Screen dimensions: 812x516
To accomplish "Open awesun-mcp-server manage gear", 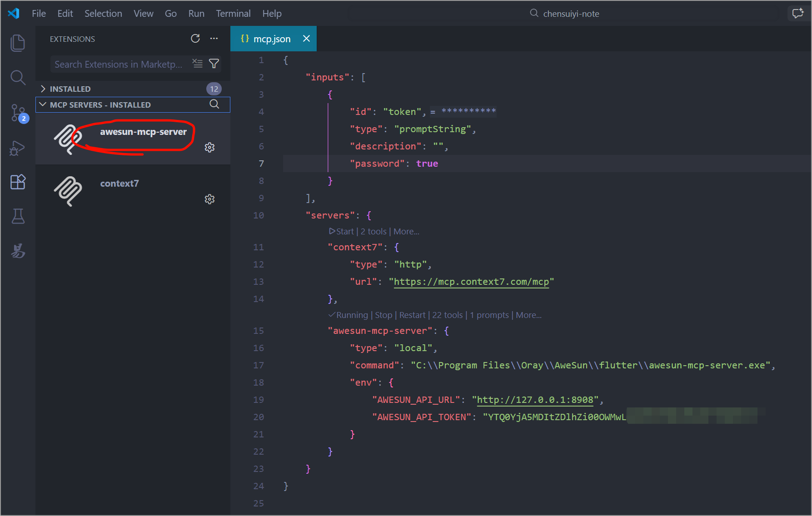I will [x=209, y=147].
